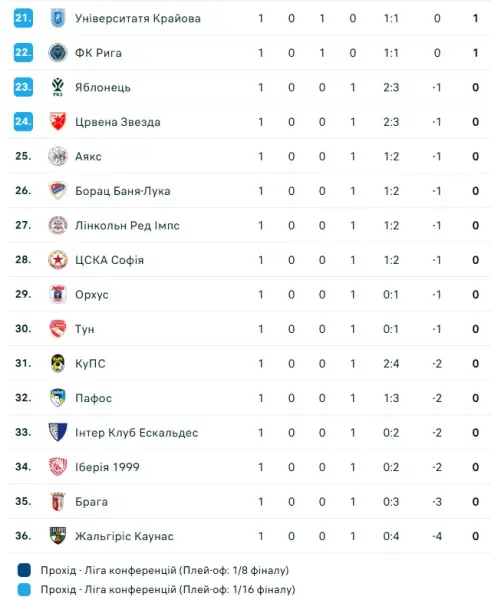Click the blue position badge 24

pyautogui.click(x=23, y=121)
